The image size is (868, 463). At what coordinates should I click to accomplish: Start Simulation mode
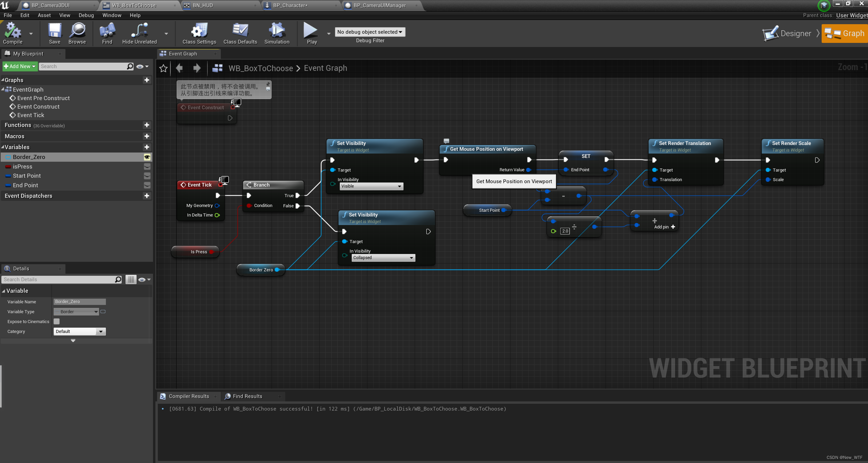click(x=276, y=33)
